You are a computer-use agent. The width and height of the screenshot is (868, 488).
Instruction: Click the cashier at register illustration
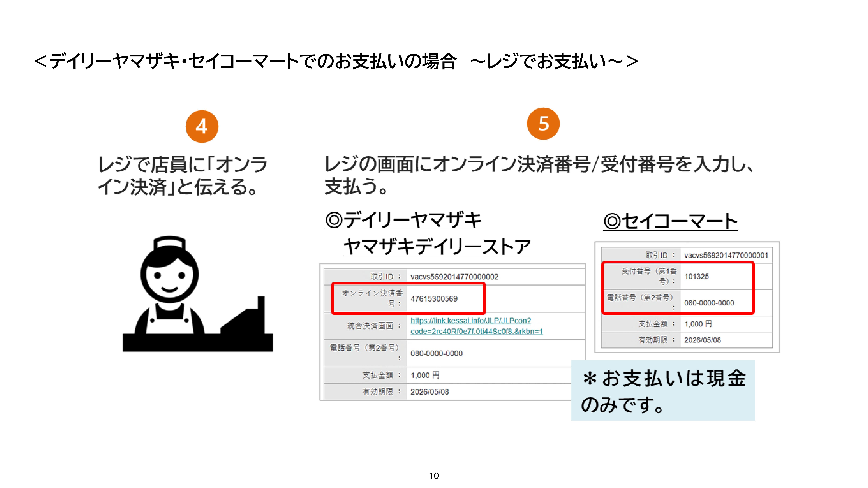[198, 294]
